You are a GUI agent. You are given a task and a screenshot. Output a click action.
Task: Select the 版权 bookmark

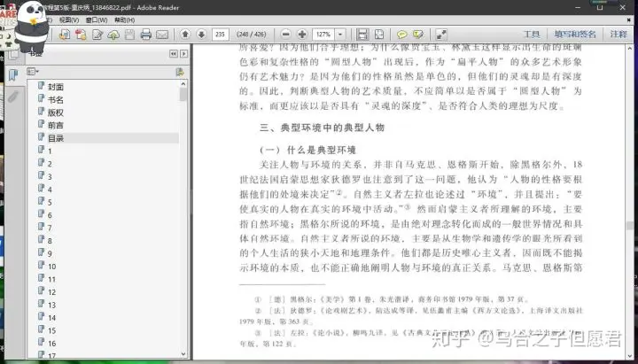coord(55,112)
